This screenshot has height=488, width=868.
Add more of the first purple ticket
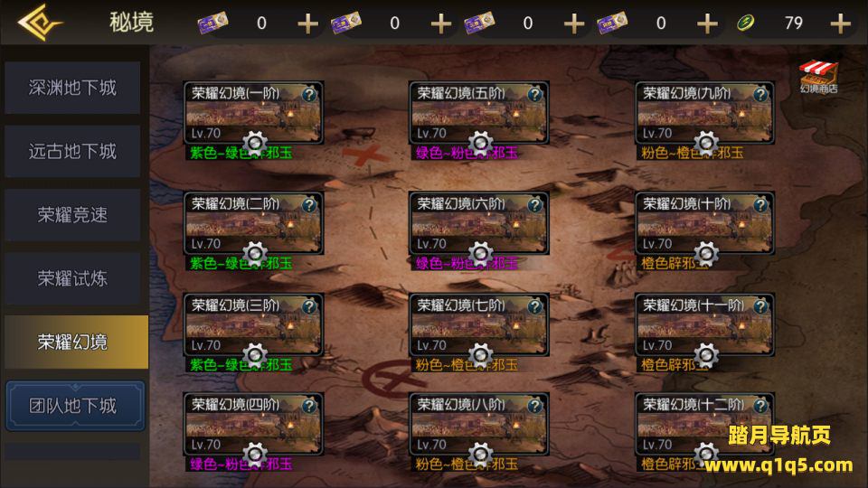pos(307,23)
